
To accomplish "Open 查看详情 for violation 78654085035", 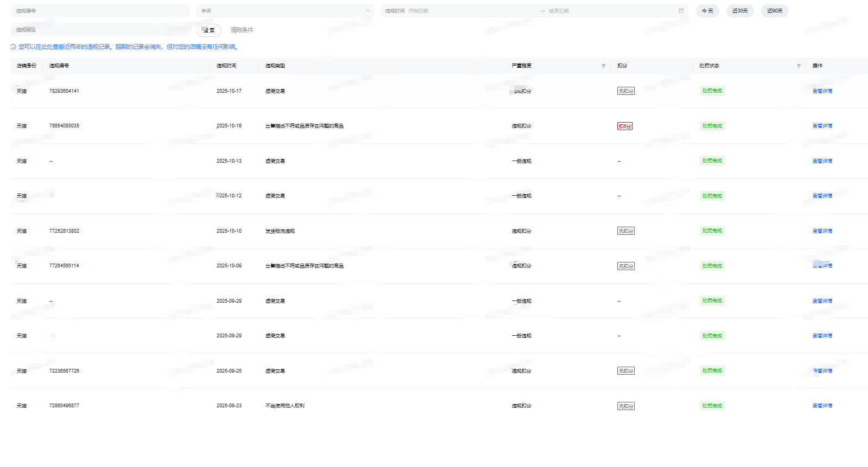I will click(x=822, y=126).
